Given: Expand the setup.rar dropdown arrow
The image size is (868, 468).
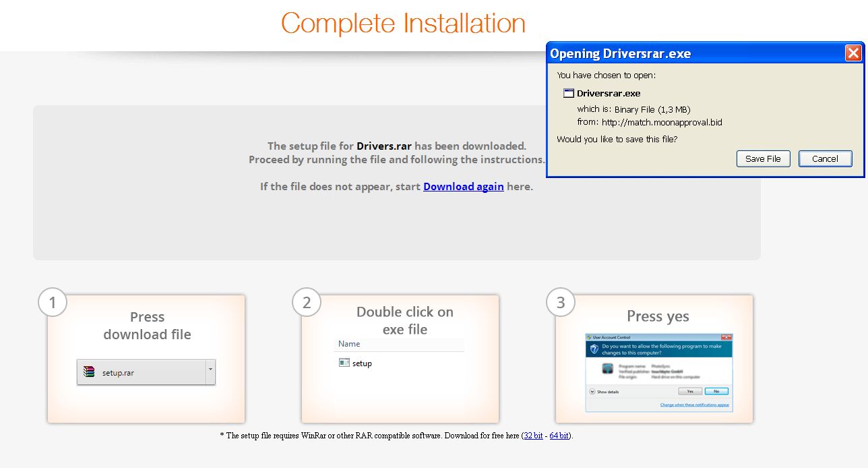Looking at the screenshot, I should [210, 372].
